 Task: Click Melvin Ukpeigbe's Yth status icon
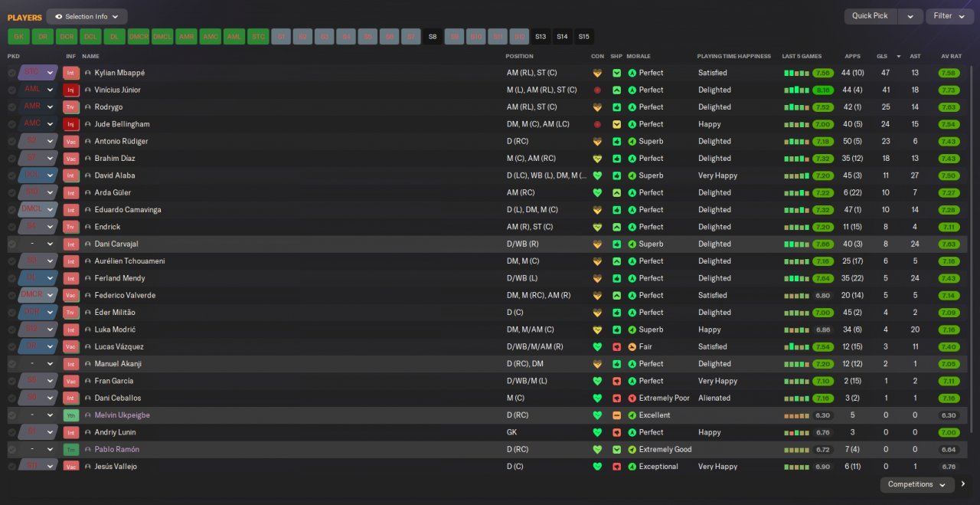point(71,415)
